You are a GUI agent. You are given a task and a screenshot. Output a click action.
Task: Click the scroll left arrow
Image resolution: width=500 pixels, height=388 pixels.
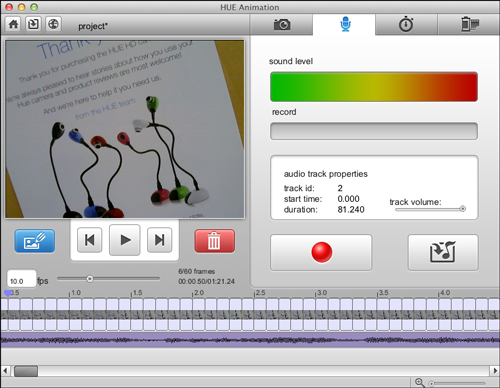coord(5,371)
